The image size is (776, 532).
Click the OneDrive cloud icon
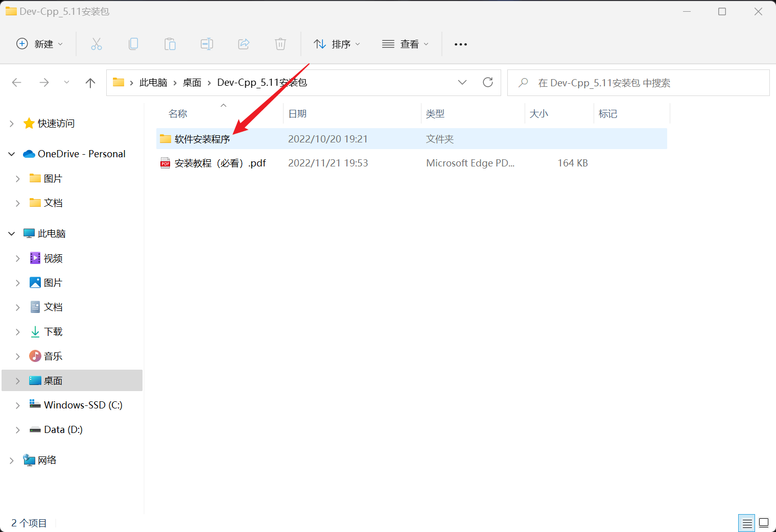point(29,154)
